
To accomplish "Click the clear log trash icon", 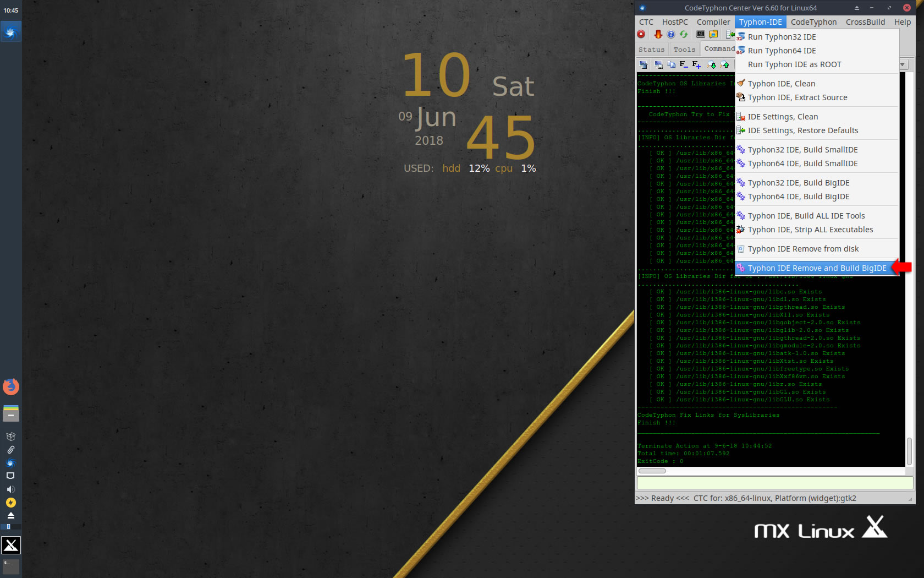I will click(643, 65).
